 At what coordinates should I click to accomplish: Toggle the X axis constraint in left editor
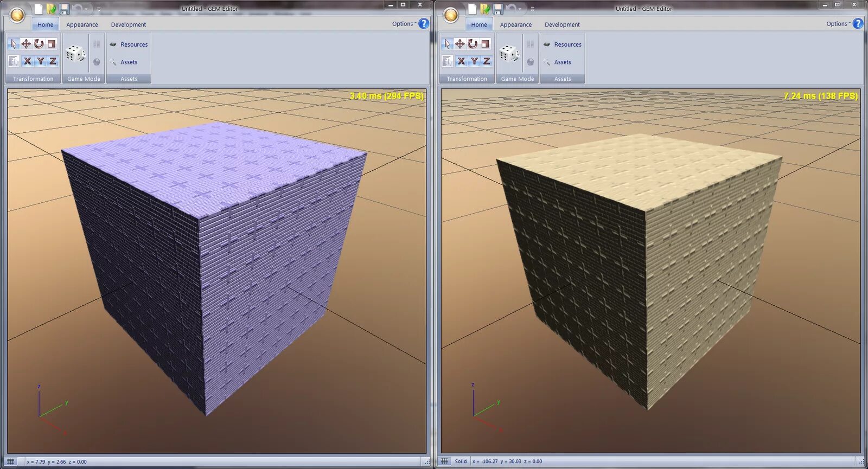(27, 61)
